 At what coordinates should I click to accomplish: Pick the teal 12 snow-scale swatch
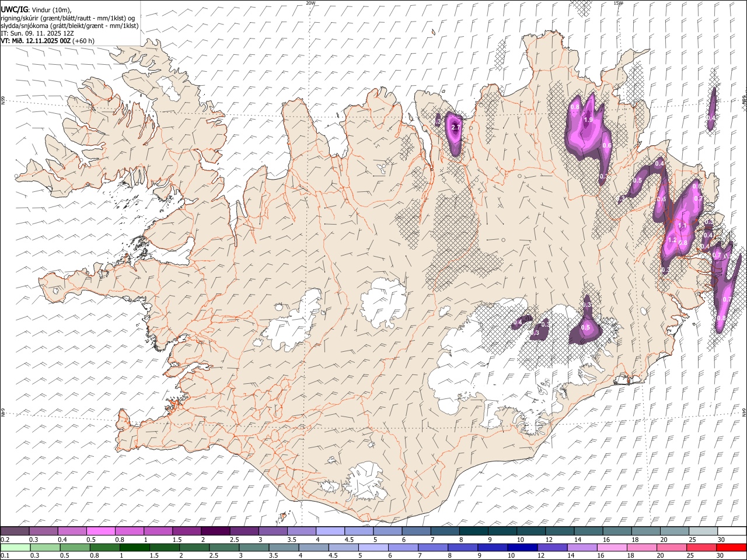point(559,531)
